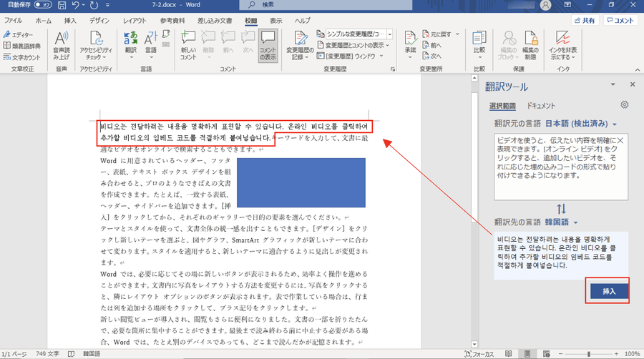Expand Show Markup options

[x=353, y=45]
